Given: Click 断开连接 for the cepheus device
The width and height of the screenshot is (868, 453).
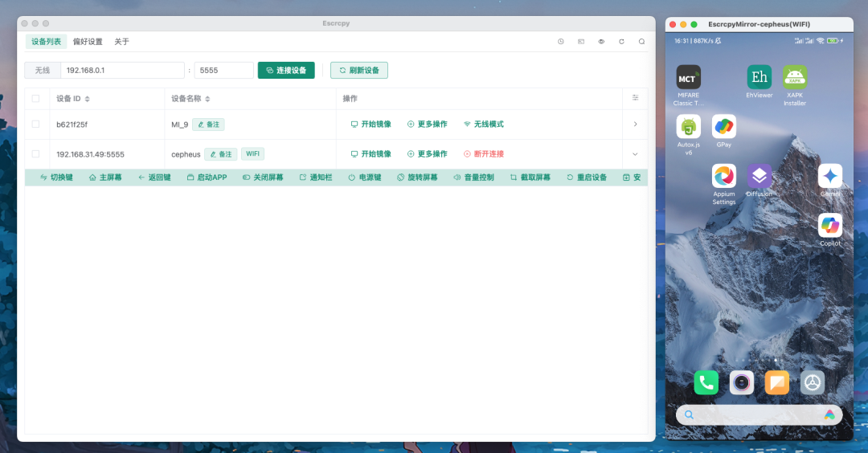Looking at the screenshot, I should [x=484, y=154].
